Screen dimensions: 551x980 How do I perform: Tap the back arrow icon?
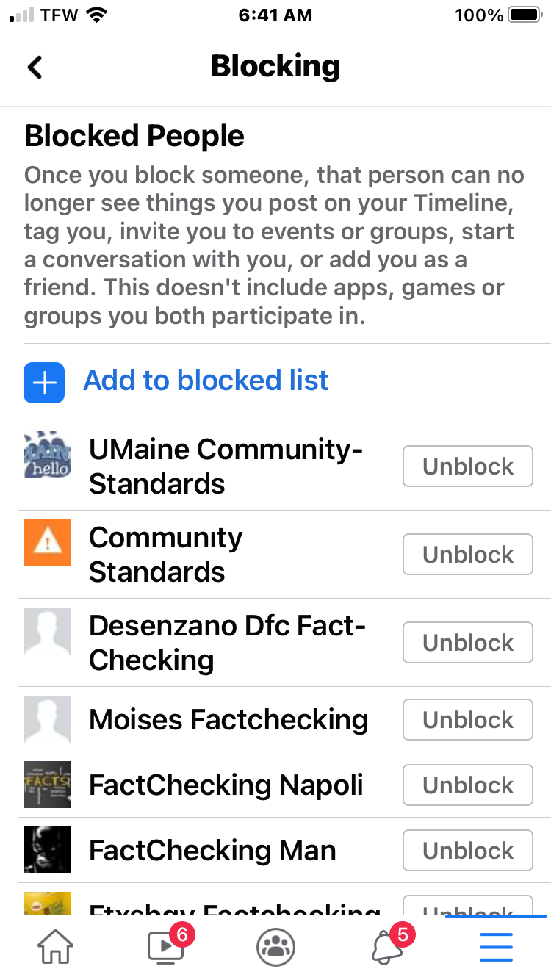(35, 67)
